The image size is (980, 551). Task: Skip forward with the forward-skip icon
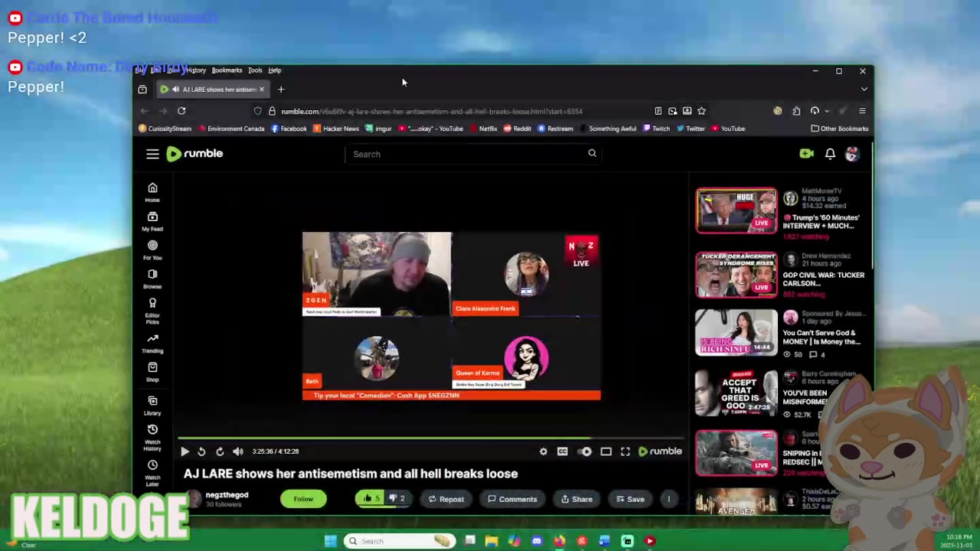pyautogui.click(x=220, y=452)
